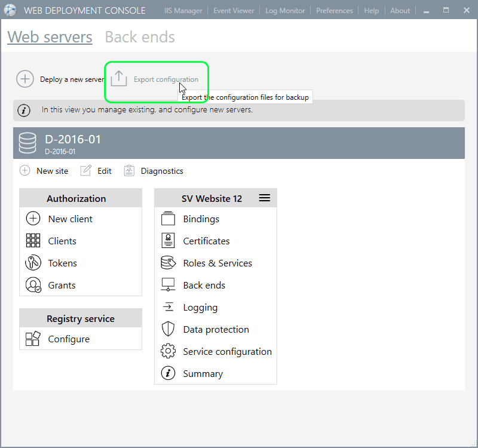478x448 pixels.
Task: Switch to the Back ends tab
Action: tap(140, 37)
